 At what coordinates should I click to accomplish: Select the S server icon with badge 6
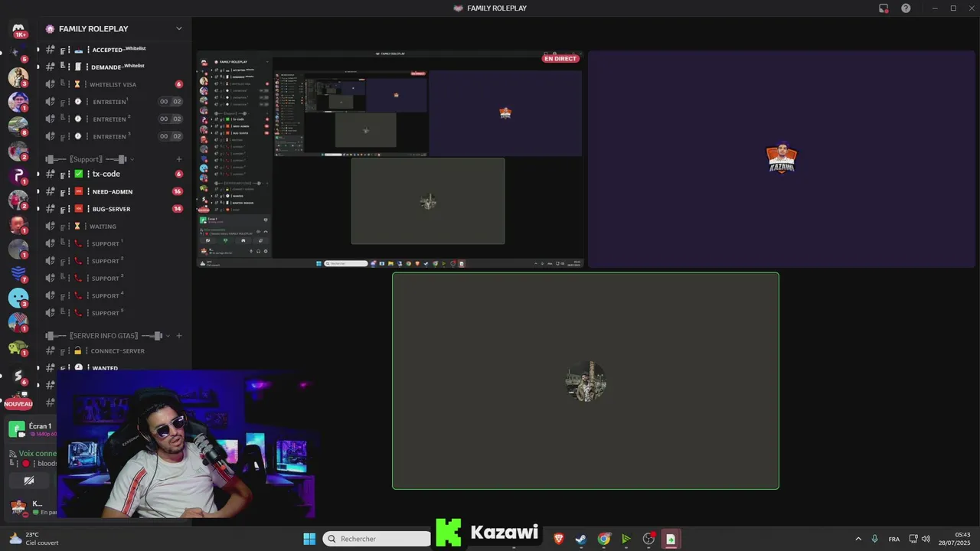point(18,376)
